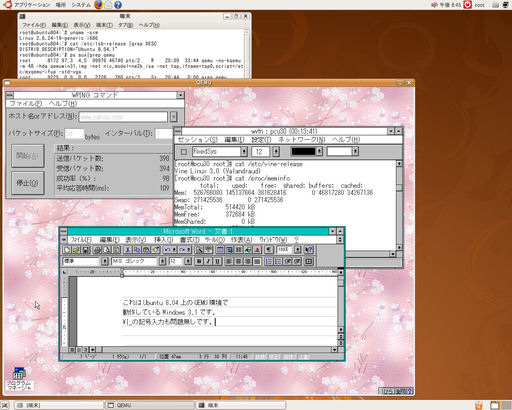Open the アプリケーション menu on Ubuntu panel
This screenshot has width=512, height=410.
click(x=32, y=5)
